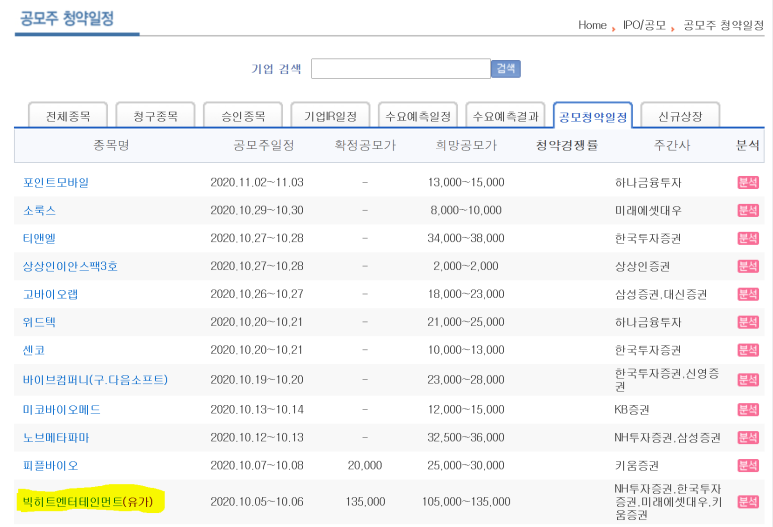The image size is (773, 527).
Task: Select the 분석 badge in the 센코 row
Action: tap(748, 350)
